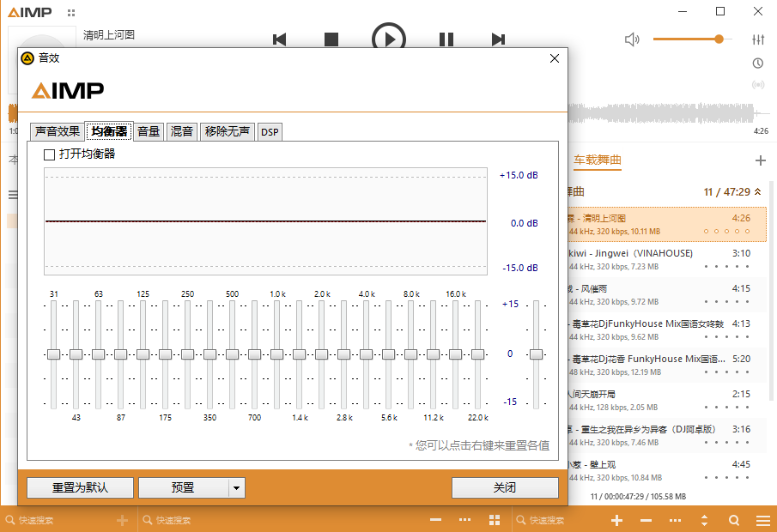Viewport: 777px width, 532px height.
Task: Enable the 打开均衡器 checkbox
Action: click(x=48, y=154)
